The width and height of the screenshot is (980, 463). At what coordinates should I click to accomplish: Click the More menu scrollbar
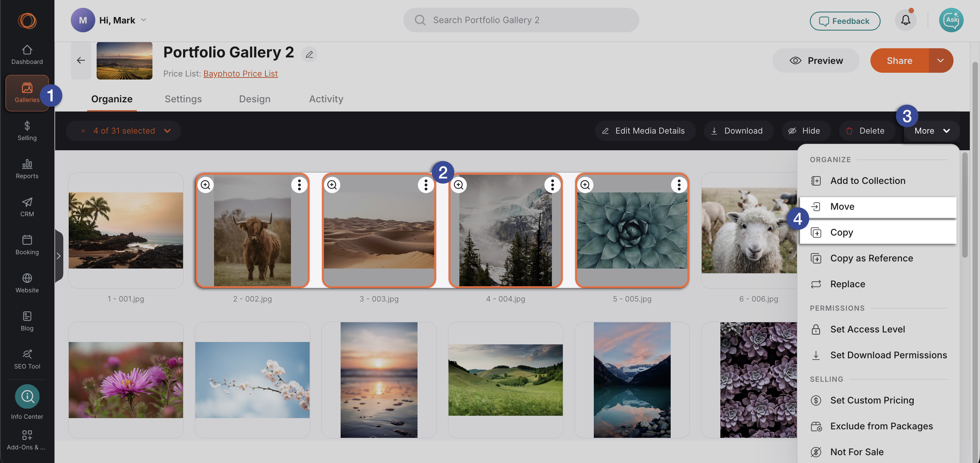coord(965,205)
